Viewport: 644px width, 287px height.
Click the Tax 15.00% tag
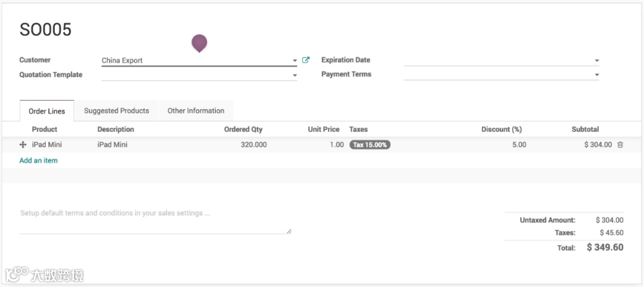pyautogui.click(x=370, y=145)
